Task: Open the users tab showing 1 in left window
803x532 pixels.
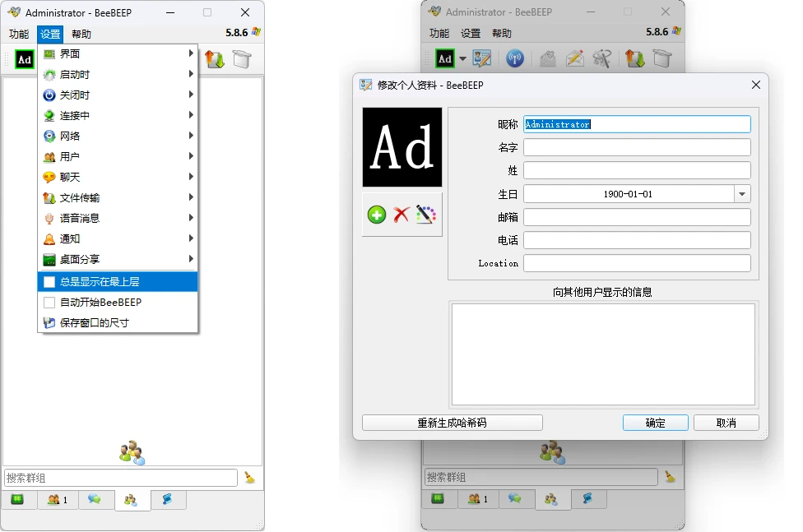Action: 58,499
